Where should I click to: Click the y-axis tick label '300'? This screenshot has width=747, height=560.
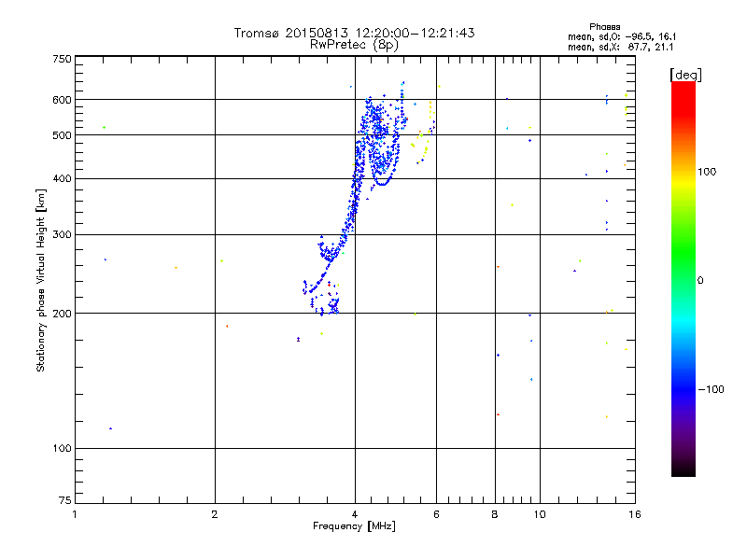63,235
